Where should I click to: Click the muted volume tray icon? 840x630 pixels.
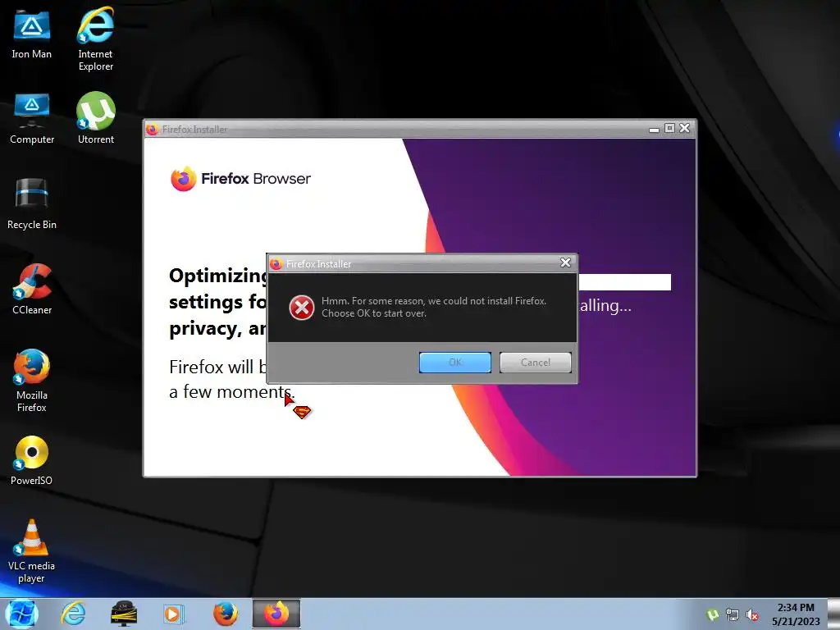752,615
